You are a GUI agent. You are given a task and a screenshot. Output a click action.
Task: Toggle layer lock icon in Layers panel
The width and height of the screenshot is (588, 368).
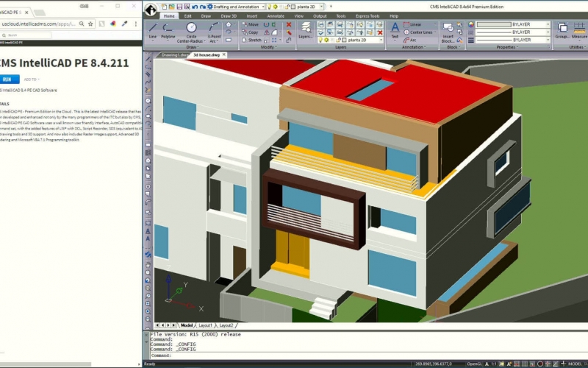click(x=338, y=40)
